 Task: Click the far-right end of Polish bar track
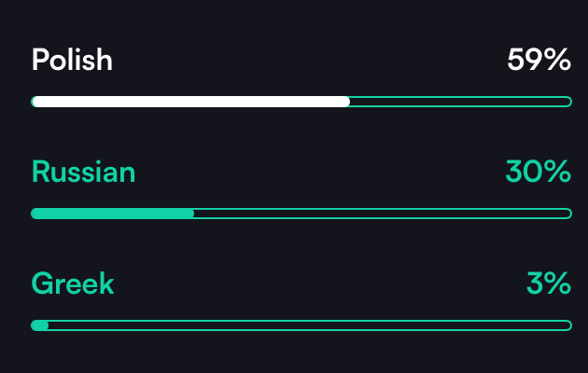(567, 102)
